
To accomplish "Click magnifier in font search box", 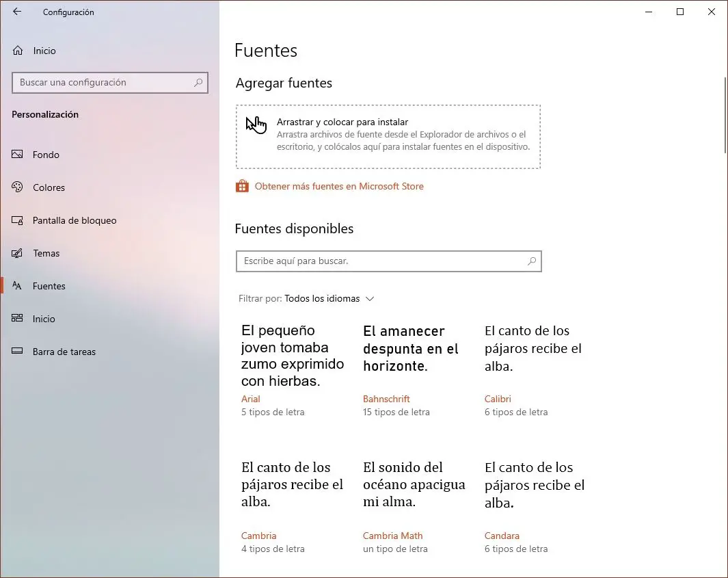I will (x=532, y=261).
